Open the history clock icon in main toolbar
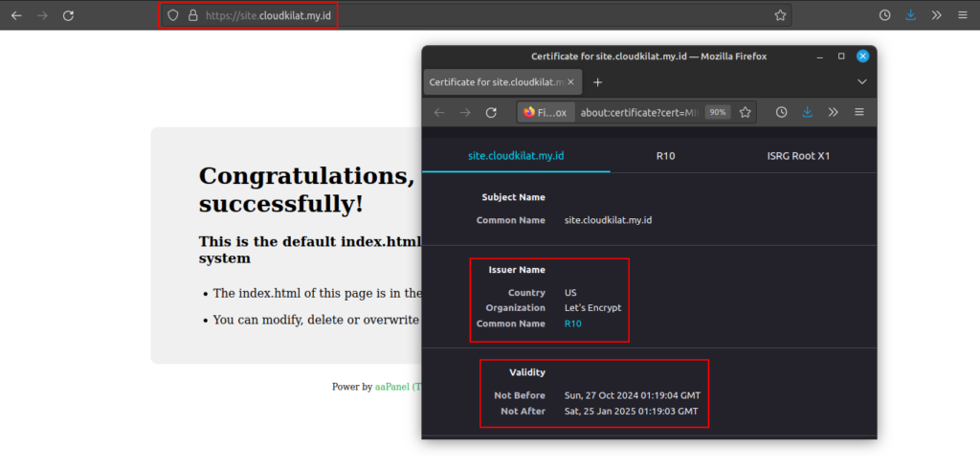980x469 pixels. pos(885,15)
